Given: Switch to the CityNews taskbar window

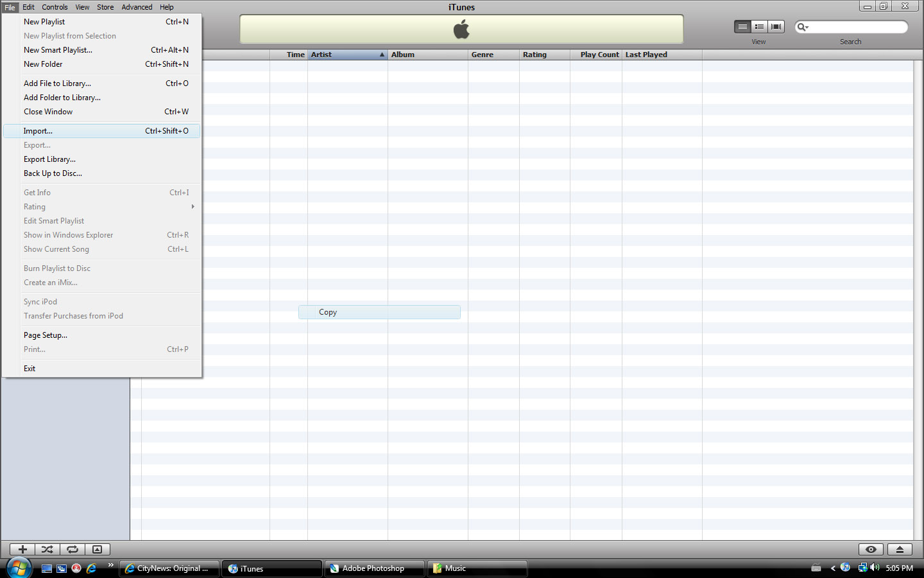Looking at the screenshot, I should pos(169,568).
